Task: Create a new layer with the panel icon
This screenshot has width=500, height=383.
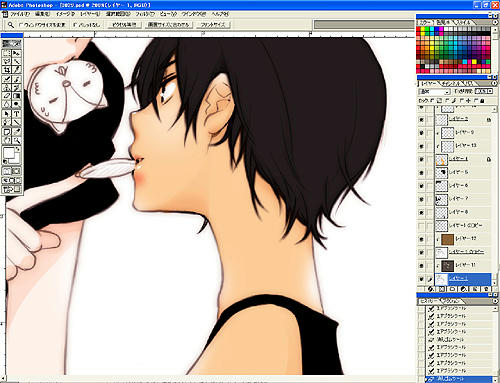Action: [475, 289]
